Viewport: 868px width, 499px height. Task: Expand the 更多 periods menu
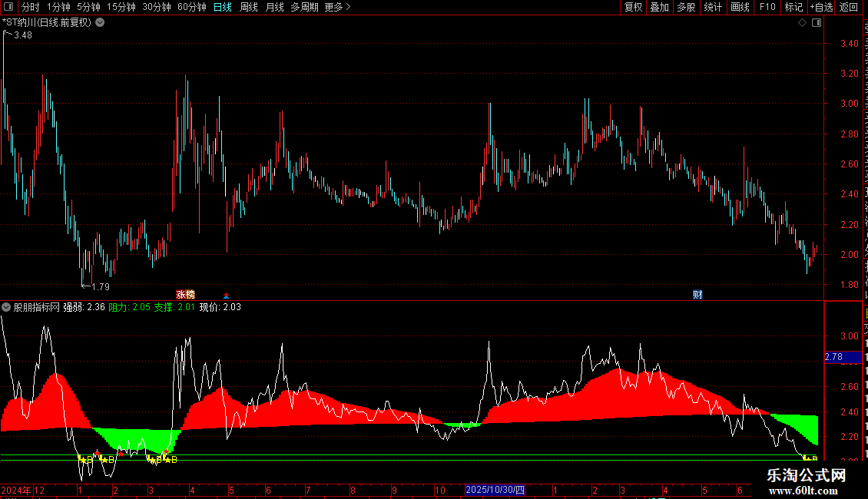pyautogui.click(x=337, y=7)
